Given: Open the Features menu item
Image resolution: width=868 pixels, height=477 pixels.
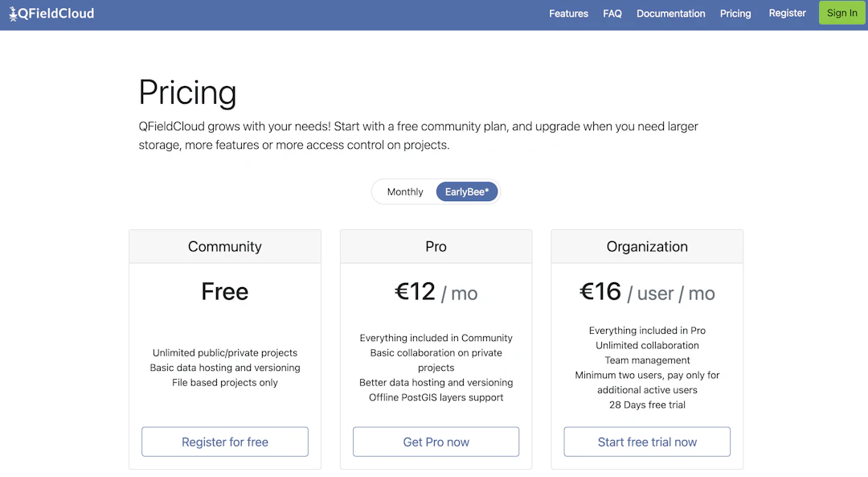Looking at the screenshot, I should (568, 14).
